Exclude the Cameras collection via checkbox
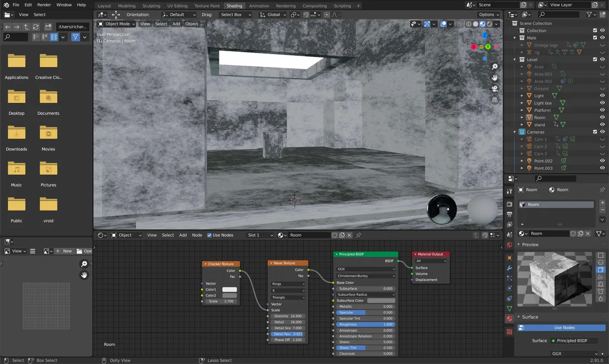609x364 pixels. click(x=595, y=132)
